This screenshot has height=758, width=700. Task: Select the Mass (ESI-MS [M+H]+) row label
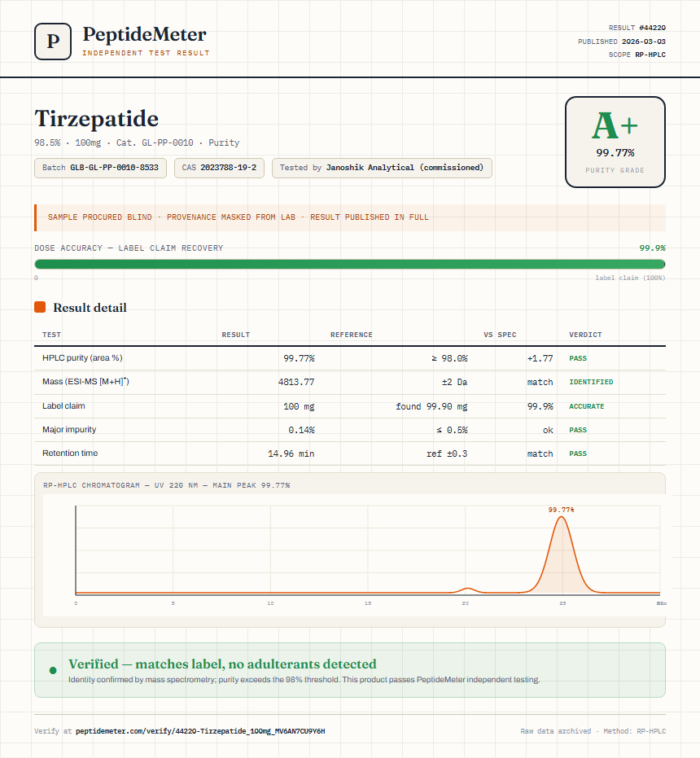[85, 381]
